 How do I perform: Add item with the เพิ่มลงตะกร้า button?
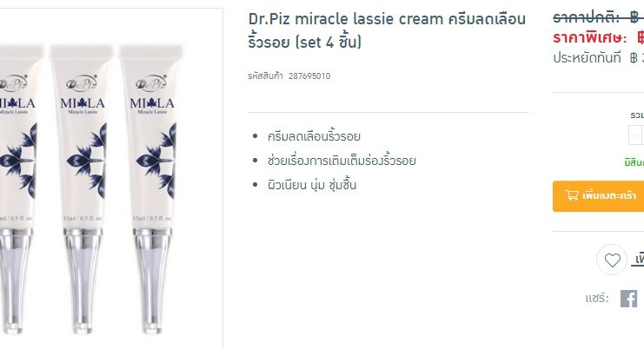pyautogui.click(x=599, y=196)
